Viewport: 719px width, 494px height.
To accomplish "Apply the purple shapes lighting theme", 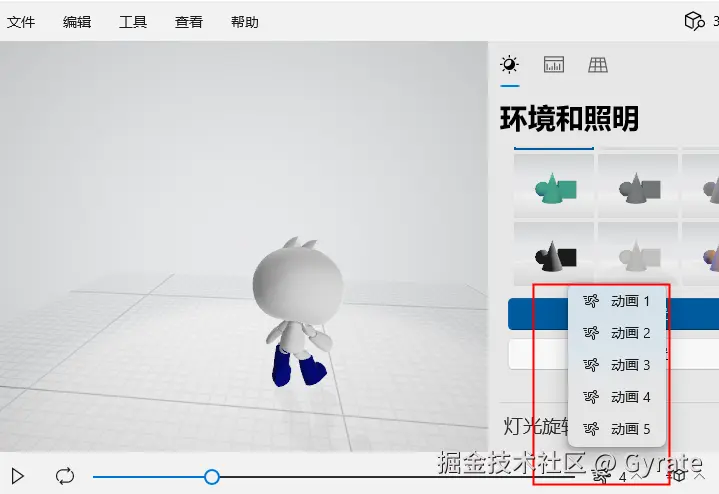I will 701,254.
